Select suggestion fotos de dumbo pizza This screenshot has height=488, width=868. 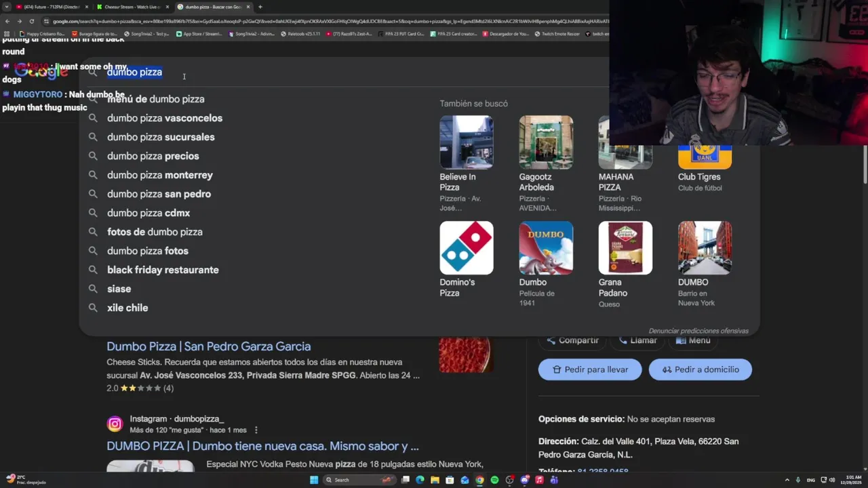point(155,232)
